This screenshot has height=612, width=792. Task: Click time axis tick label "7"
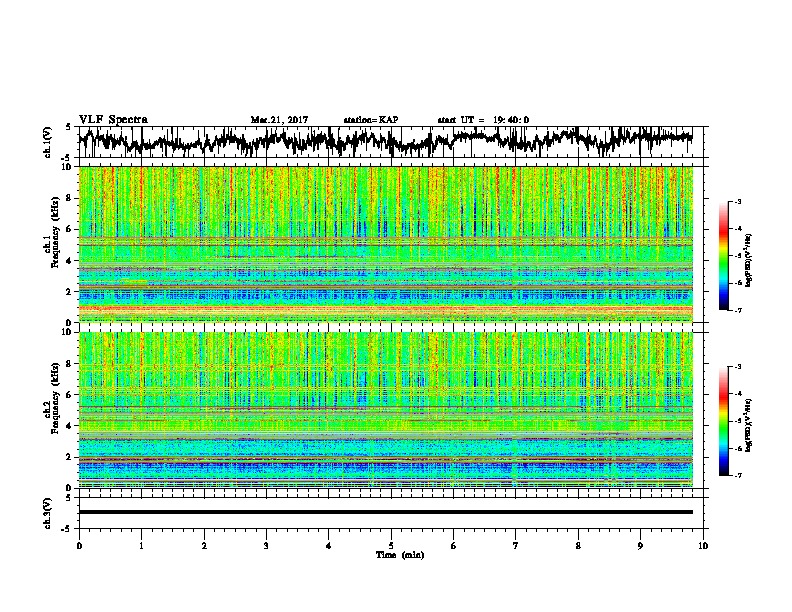(x=516, y=546)
